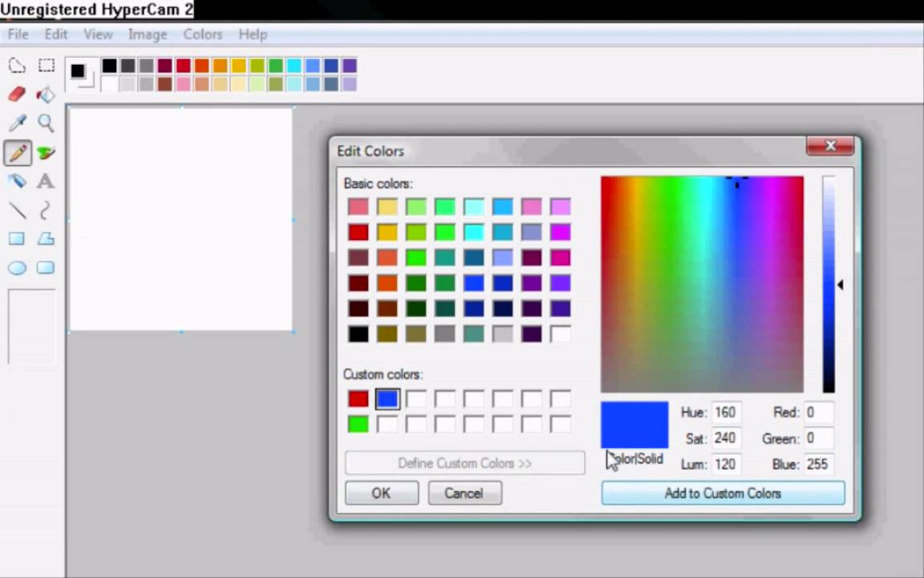Click the Color|Solid blue preview box
This screenshot has width=924, height=578.
[634, 425]
